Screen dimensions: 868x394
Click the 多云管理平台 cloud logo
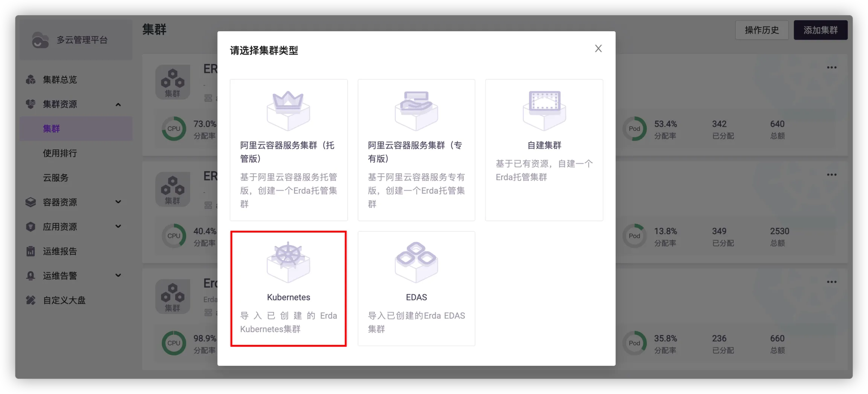point(40,40)
